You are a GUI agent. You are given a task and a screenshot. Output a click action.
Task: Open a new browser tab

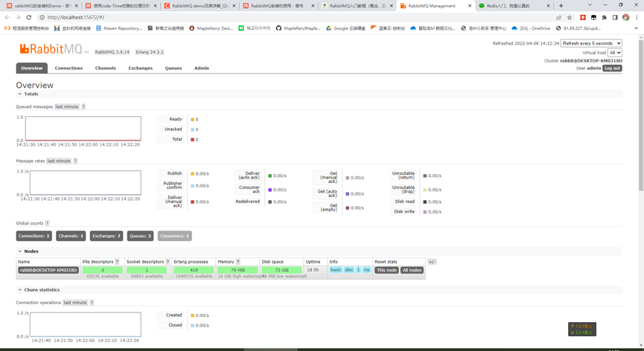561,6
